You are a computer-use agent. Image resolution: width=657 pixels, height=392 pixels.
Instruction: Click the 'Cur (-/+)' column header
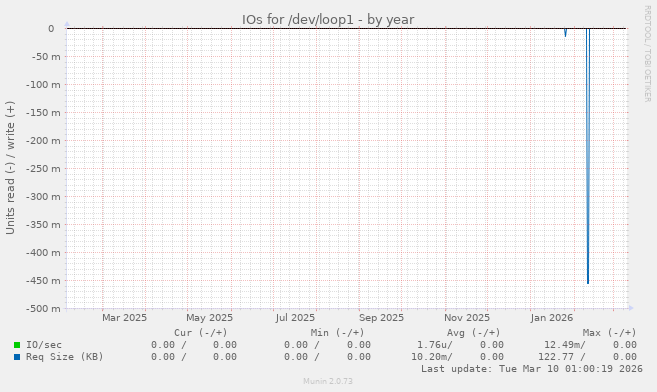[201, 333]
